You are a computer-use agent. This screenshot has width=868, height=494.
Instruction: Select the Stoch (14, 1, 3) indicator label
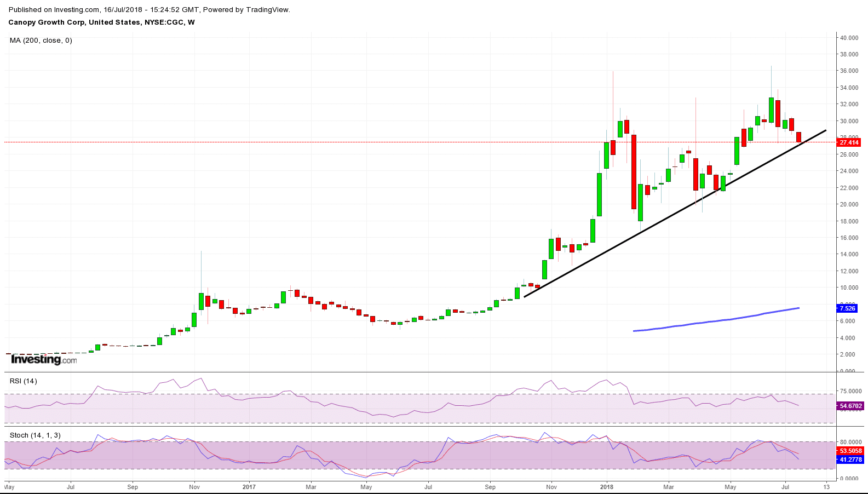35,435
